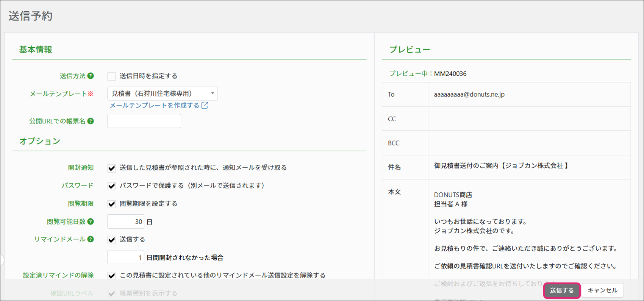This screenshot has width=644, height=301.
Task: Click help icon beside リマインドメール
Action: coord(91,239)
